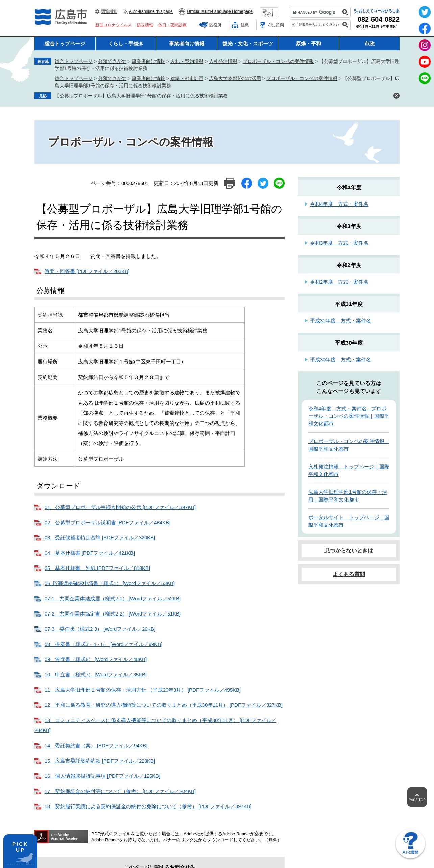Open 平成31年度 方式・案件名 sidebar link

pyautogui.click(x=340, y=321)
